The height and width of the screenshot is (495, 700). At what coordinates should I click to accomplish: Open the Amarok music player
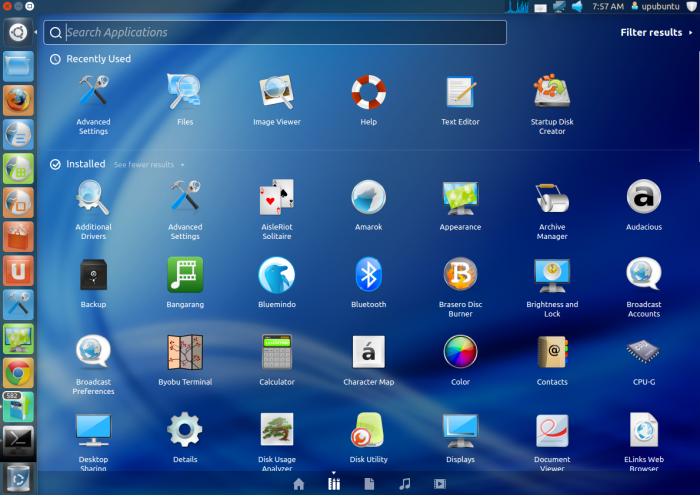pyautogui.click(x=368, y=197)
